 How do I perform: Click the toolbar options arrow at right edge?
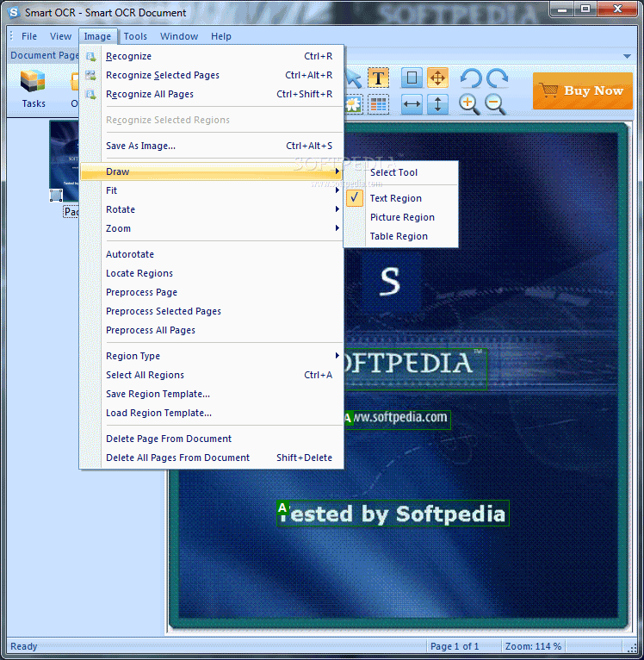627,56
